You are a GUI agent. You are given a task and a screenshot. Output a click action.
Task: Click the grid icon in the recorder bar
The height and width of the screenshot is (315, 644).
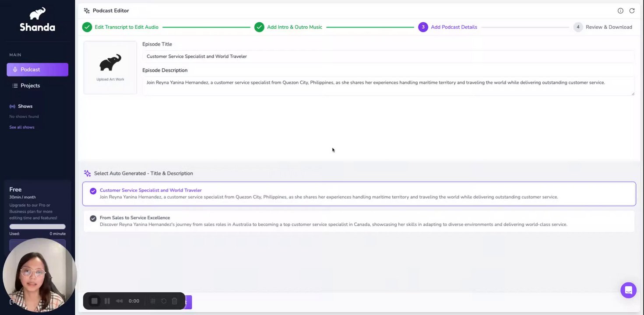point(153,301)
